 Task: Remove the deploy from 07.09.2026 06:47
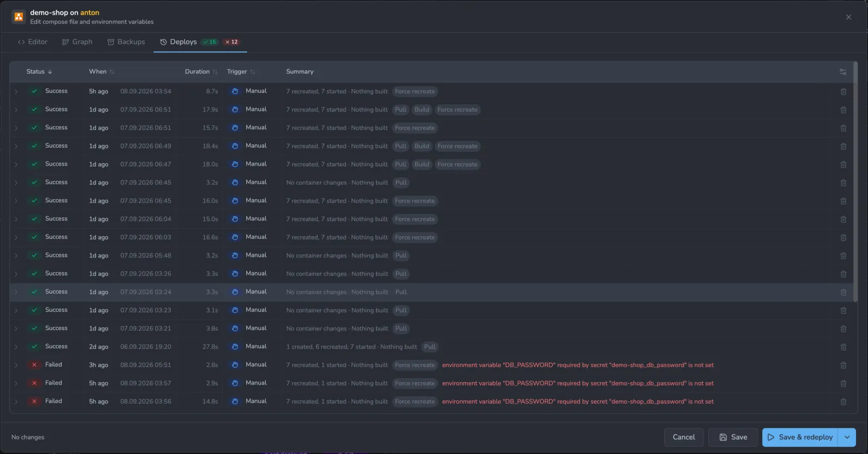(x=843, y=165)
